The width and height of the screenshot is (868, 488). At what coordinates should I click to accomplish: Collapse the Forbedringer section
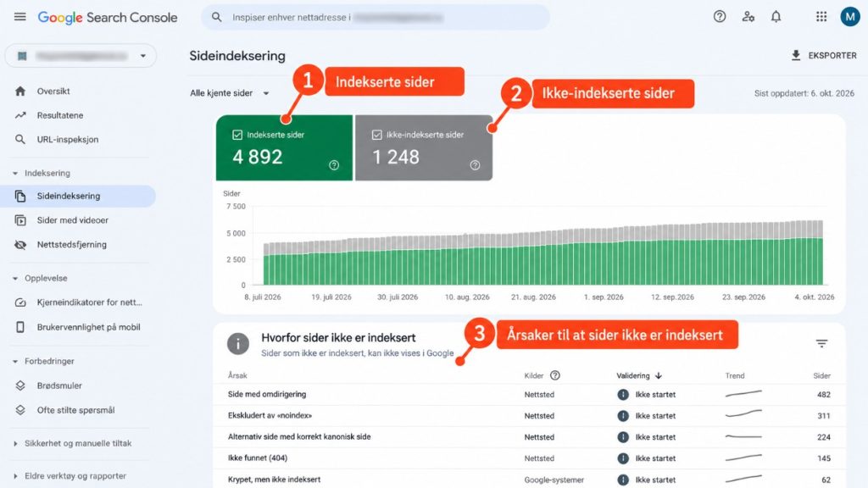click(15, 361)
